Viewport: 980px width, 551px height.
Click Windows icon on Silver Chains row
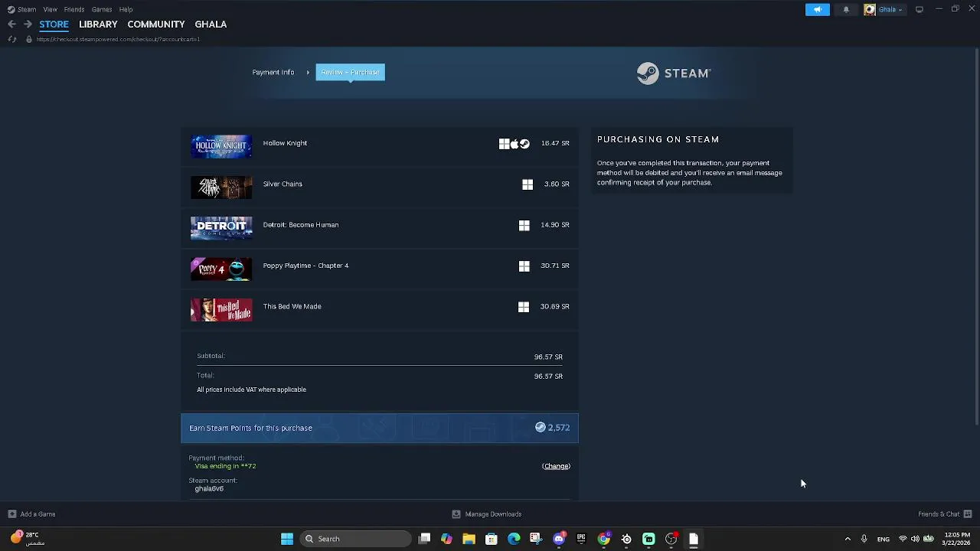click(x=528, y=184)
